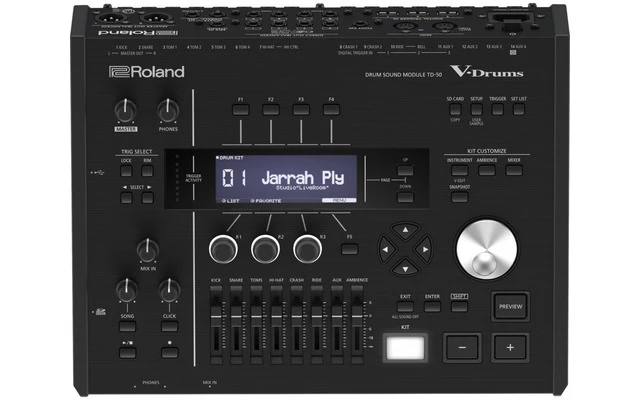This screenshot has width=640, height=400.
Task: Tap the PAGE UP button
Action: click(405, 170)
